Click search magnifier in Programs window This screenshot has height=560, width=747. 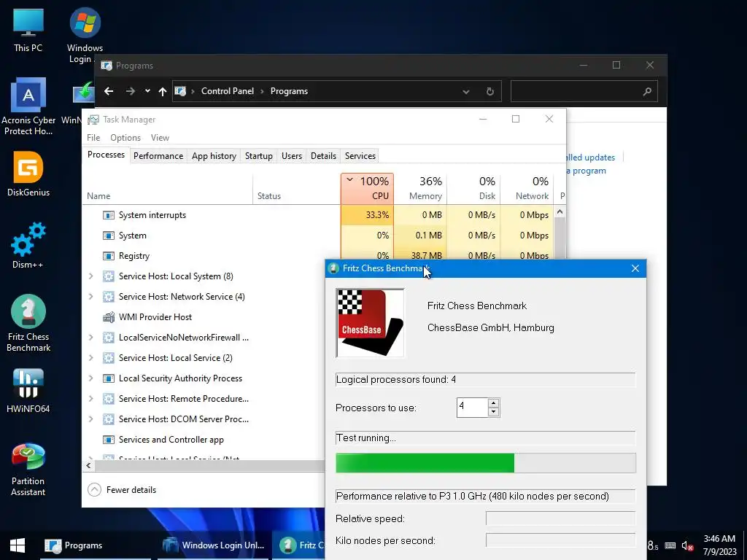(646, 91)
